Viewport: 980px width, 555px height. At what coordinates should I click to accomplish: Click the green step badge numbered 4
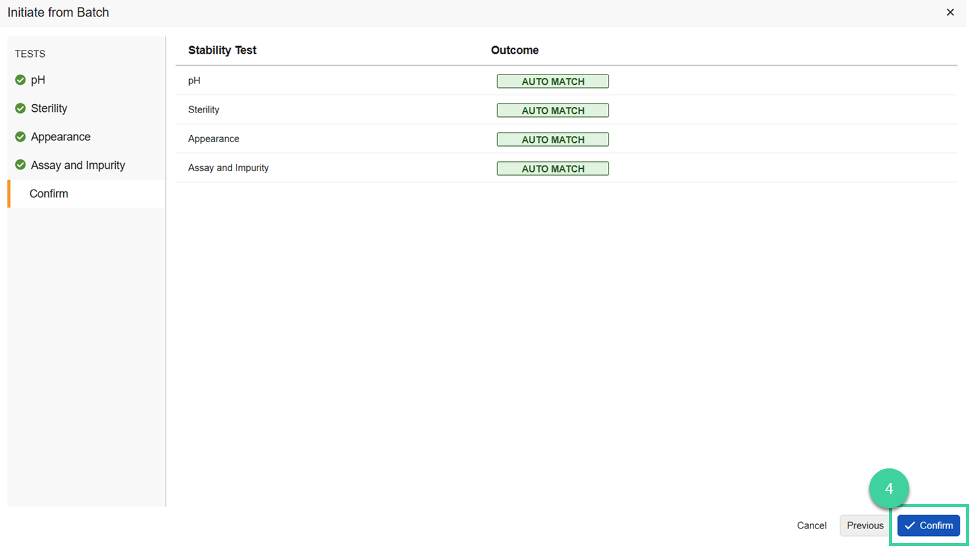pyautogui.click(x=890, y=489)
